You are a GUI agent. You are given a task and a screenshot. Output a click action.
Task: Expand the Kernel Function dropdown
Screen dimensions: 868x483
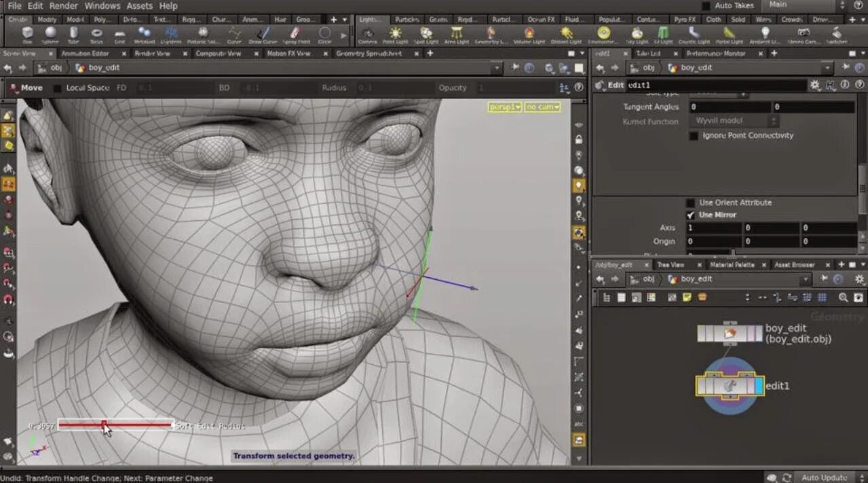735,121
